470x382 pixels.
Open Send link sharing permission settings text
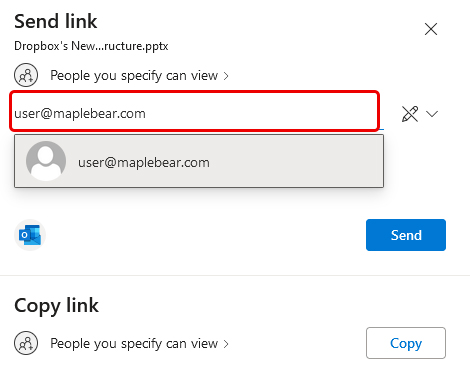134,76
